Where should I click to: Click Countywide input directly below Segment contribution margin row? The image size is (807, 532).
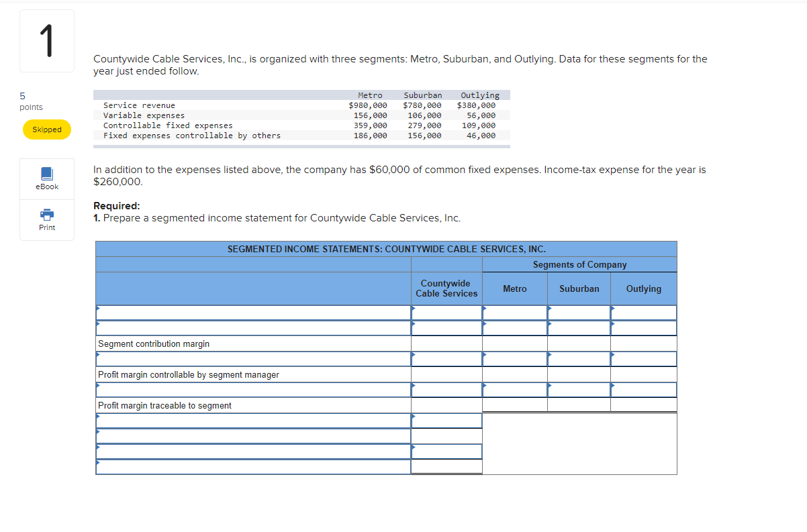tap(446, 359)
